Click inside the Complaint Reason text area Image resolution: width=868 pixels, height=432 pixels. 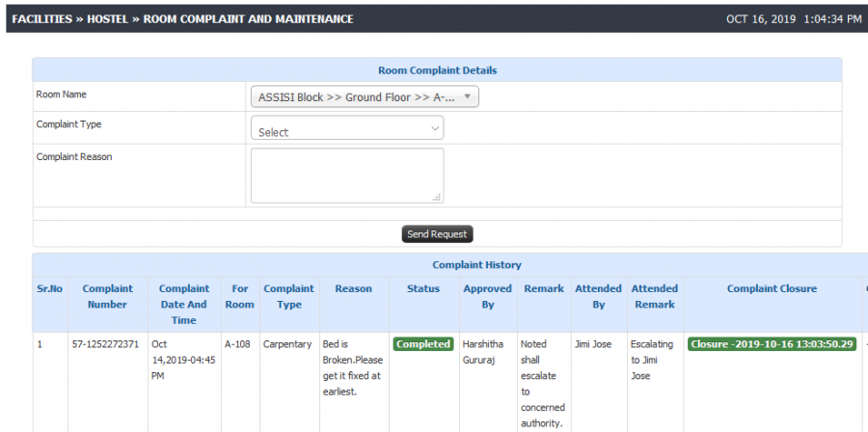pyautogui.click(x=347, y=175)
